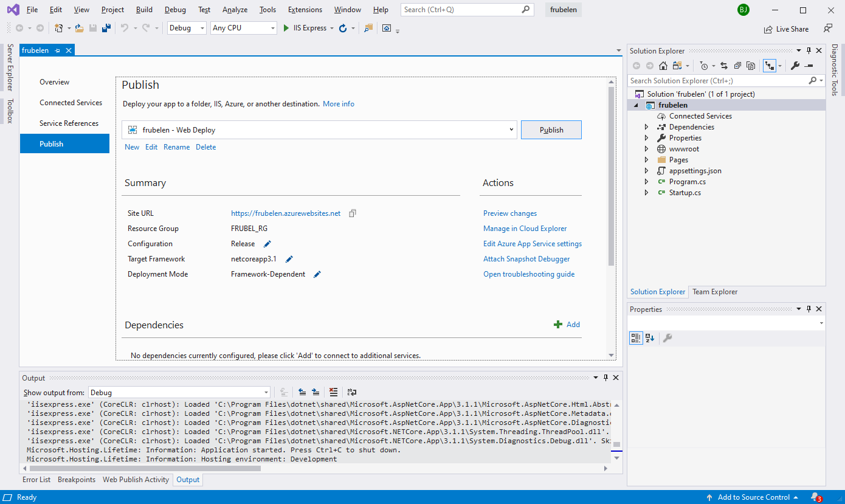Click the Search (Ctrl+Q) input field
The width and height of the screenshot is (845, 504).
(467, 10)
